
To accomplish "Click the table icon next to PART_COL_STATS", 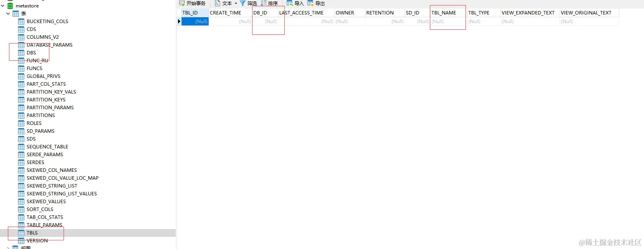I will click(21, 84).
